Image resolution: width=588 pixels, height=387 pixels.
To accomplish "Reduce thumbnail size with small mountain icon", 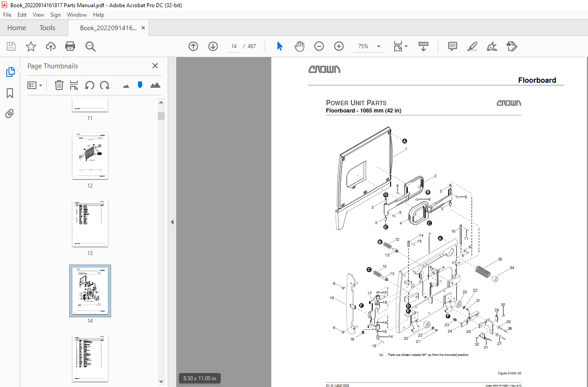I will click(x=126, y=85).
